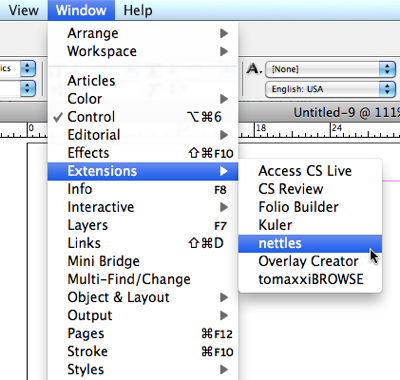Expand the Color submenu

click(143, 99)
